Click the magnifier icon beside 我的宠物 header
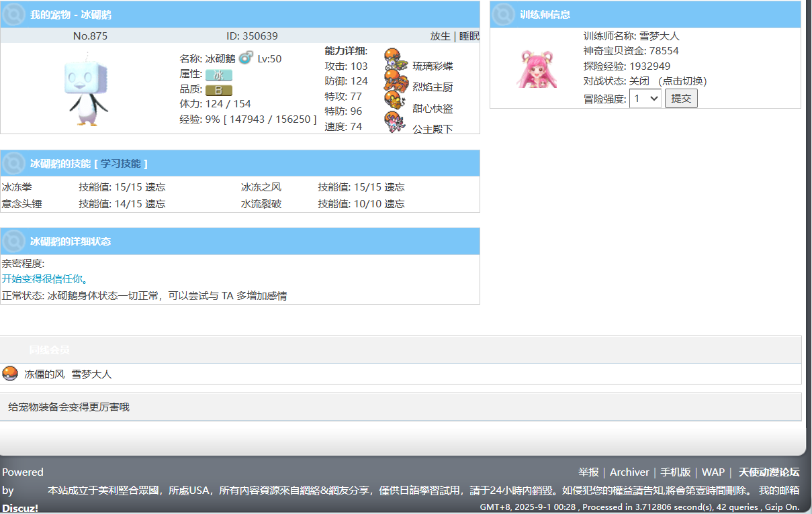Image resolution: width=812 pixels, height=514 pixels. click(x=14, y=15)
